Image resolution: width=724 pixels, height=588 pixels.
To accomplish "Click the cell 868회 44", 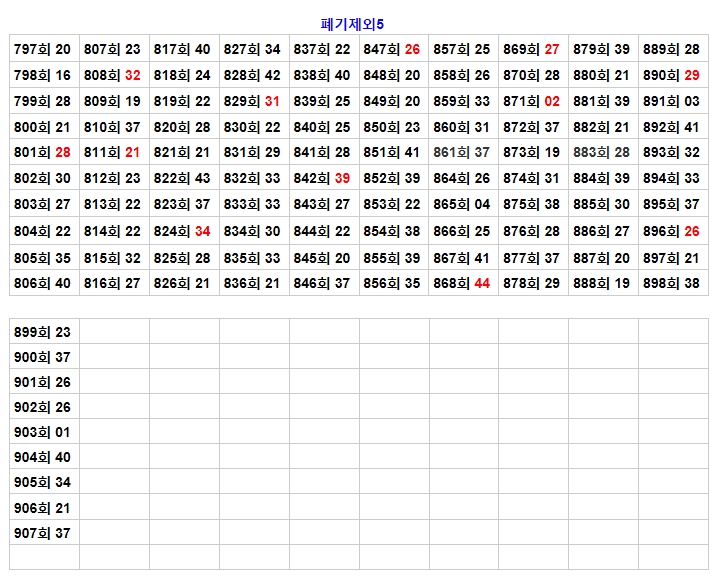I will [462, 283].
